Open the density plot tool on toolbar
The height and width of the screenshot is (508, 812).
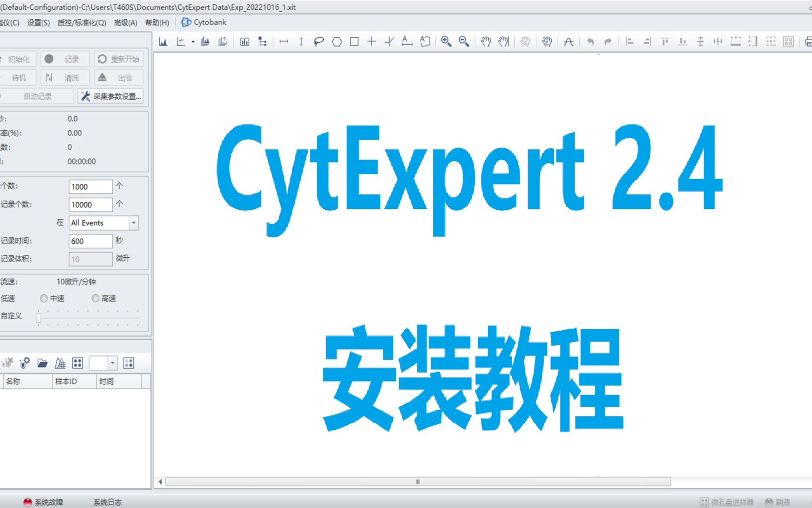[x=180, y=41]
